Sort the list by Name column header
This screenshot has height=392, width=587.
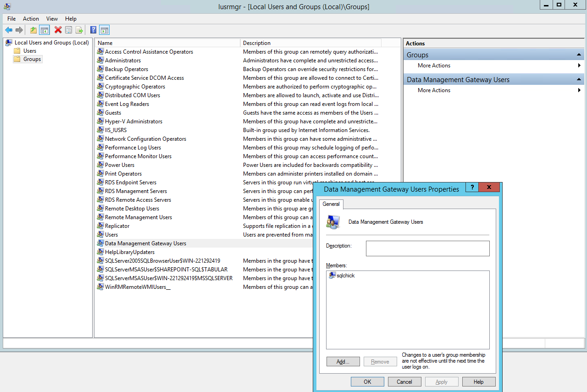[x=168, y=43]
